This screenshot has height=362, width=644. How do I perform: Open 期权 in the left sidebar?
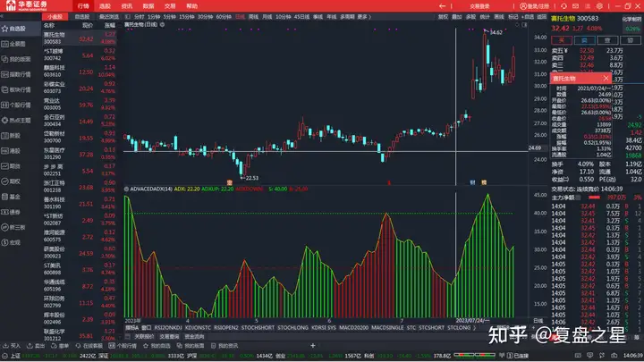point(12,181)
